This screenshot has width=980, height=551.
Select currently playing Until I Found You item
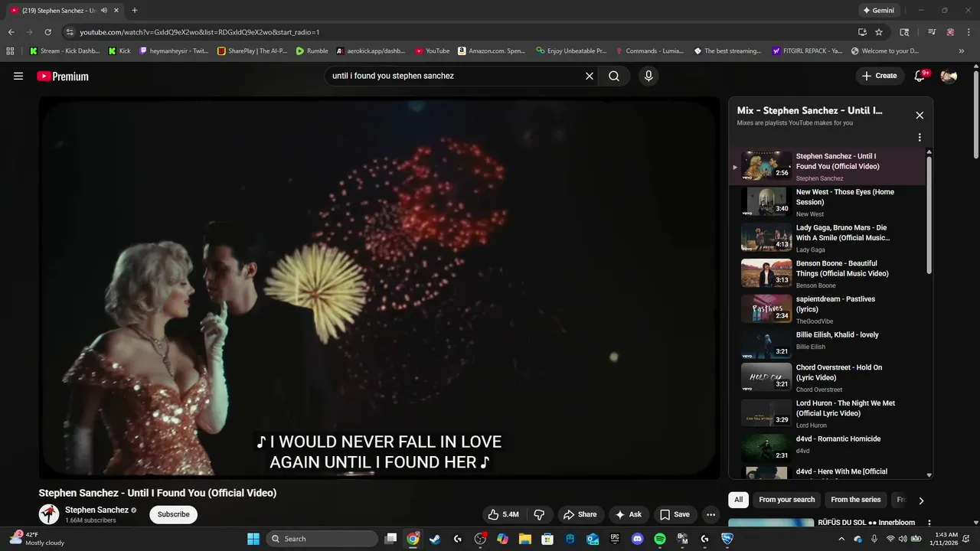(828, 166)
